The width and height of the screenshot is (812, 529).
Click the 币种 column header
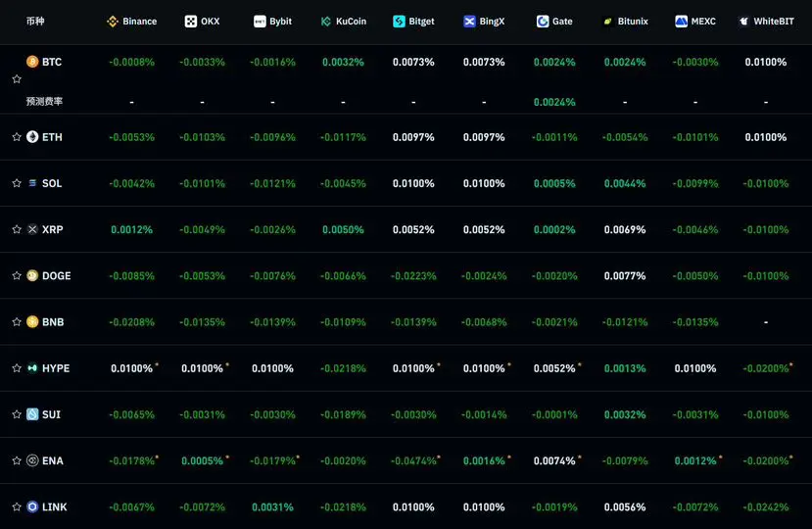point(35,22)
